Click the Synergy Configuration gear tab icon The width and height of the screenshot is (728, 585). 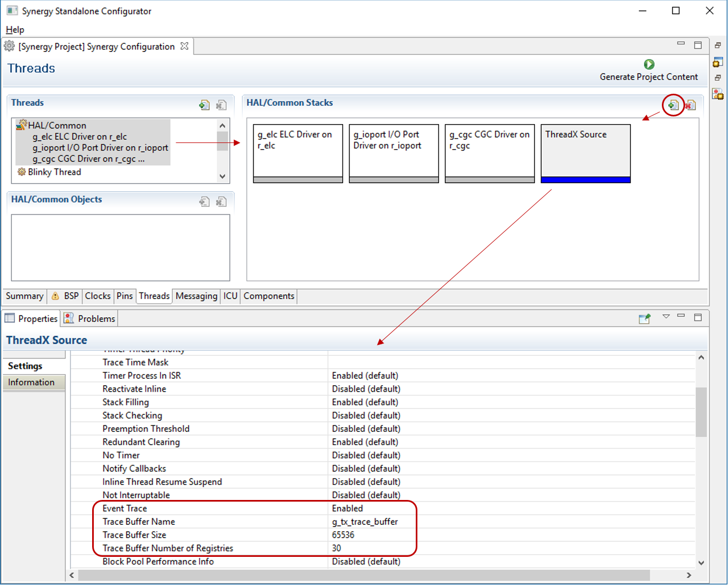(x=10, y=46)
